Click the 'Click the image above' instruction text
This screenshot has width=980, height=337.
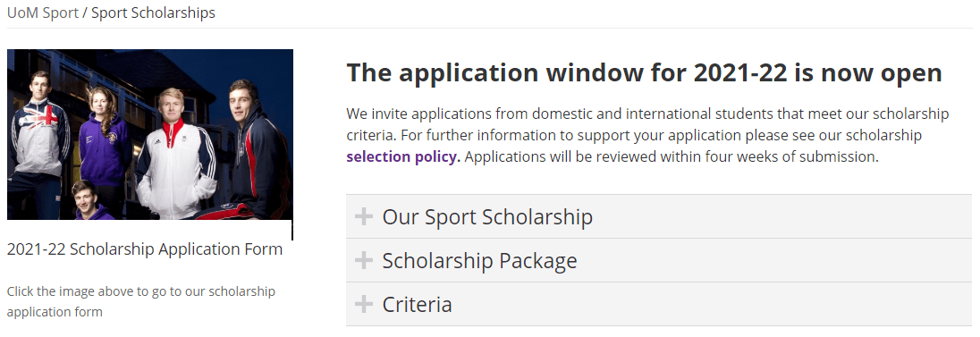[x=140, y=301]
